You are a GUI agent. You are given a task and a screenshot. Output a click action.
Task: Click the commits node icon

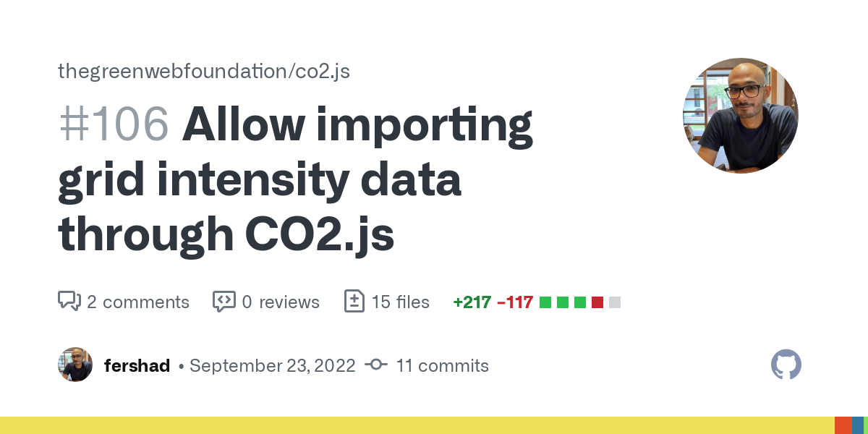coord(376,365)
